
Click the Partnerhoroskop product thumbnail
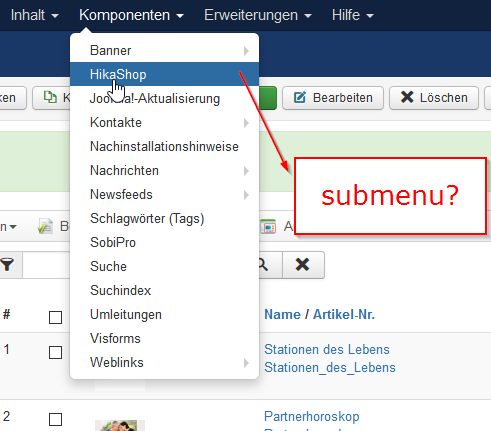point(120,425)
